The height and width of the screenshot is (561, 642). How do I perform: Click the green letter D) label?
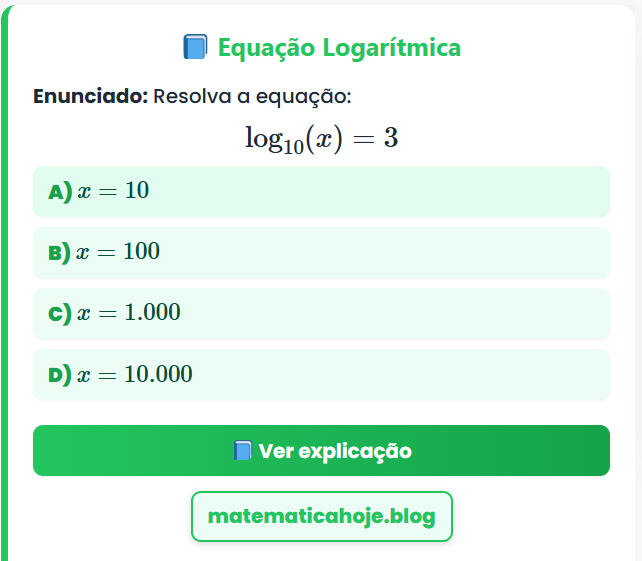click(x=60, y=375)
